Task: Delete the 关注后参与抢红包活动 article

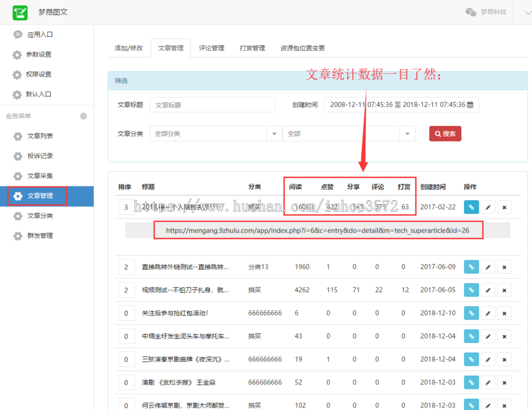Action: 504,313
